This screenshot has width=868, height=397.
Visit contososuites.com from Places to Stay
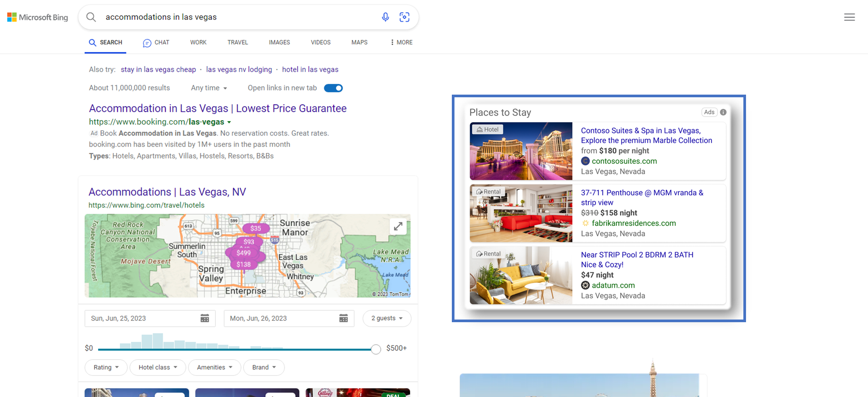point(624,161)
